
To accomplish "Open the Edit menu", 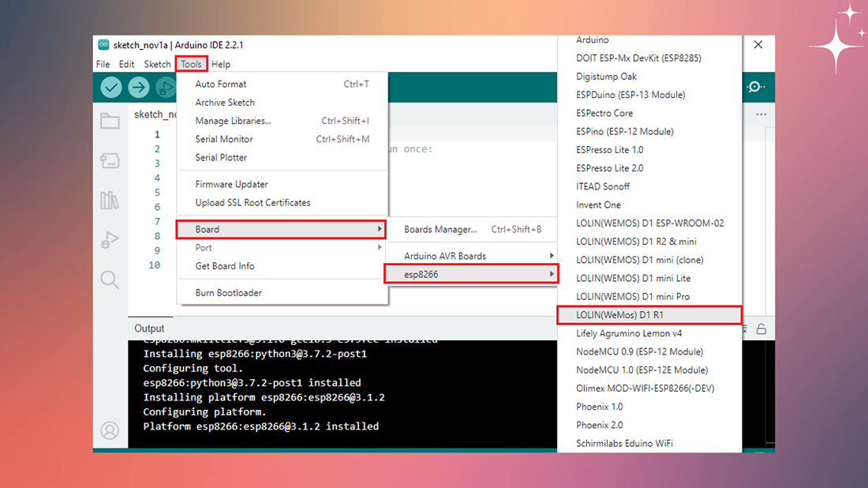I will tap(126, 64).
